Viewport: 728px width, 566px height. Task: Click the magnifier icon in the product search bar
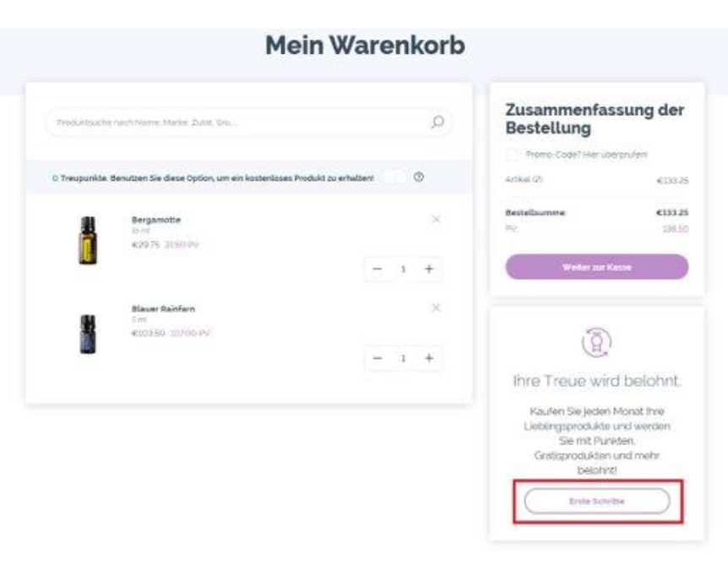(x=437, y=122)
